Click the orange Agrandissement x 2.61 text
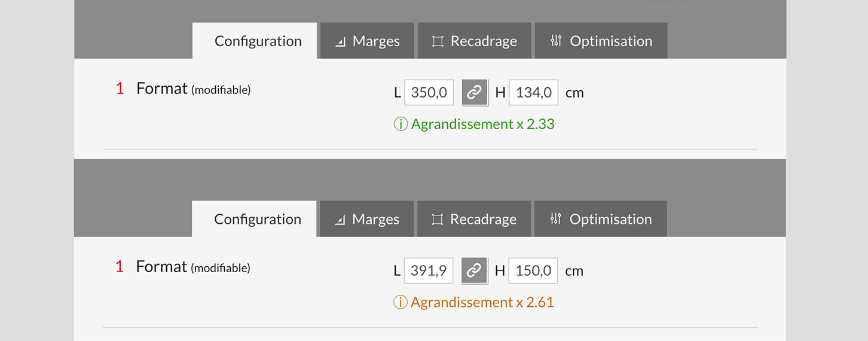 482,303
